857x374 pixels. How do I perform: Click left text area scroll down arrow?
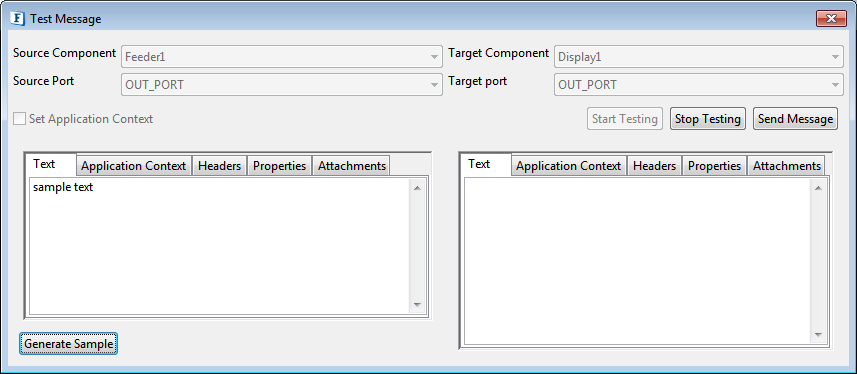click(x=417, y=305)
